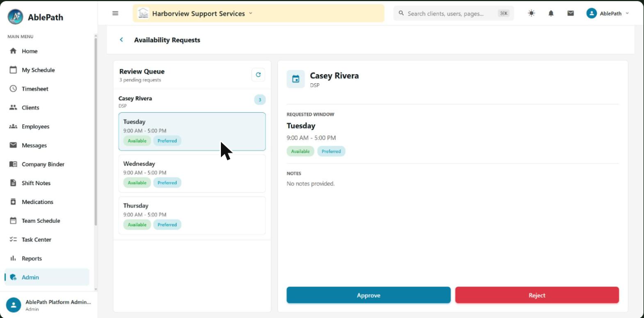Screen dimensions: 644x318
Task: Open Shift Notes document icon
Action: [x=13, y=183]
